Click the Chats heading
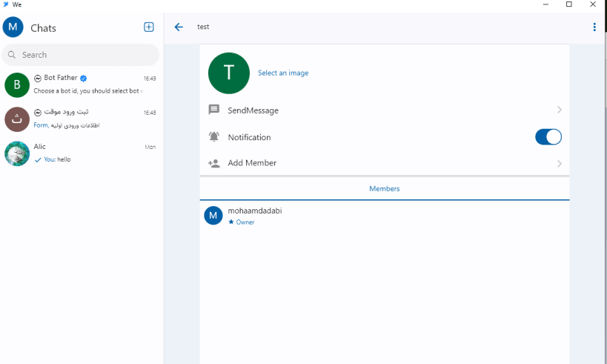The height and width of the screenshot is (364, 607). 43,28
